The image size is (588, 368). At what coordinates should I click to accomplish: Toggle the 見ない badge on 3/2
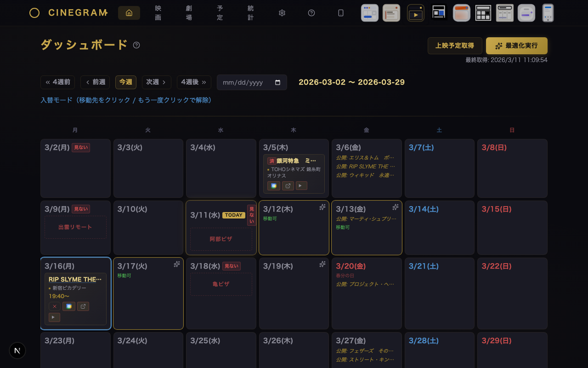81,148
